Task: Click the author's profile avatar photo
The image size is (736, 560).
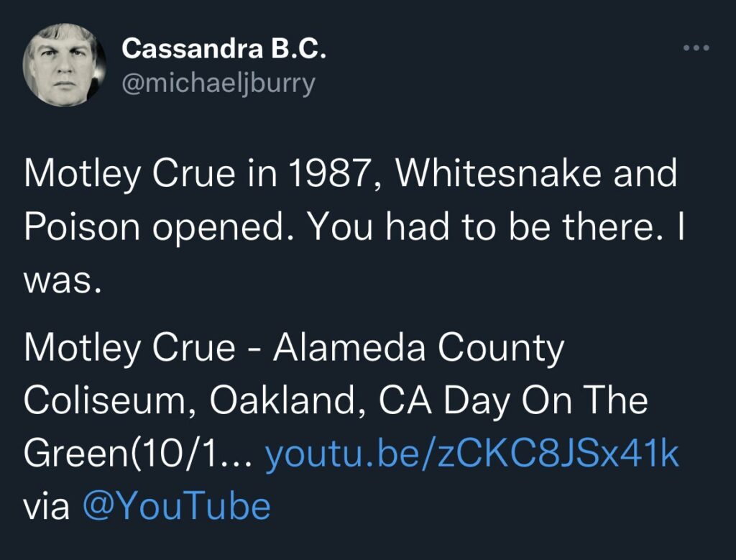Action: [65, 65]
